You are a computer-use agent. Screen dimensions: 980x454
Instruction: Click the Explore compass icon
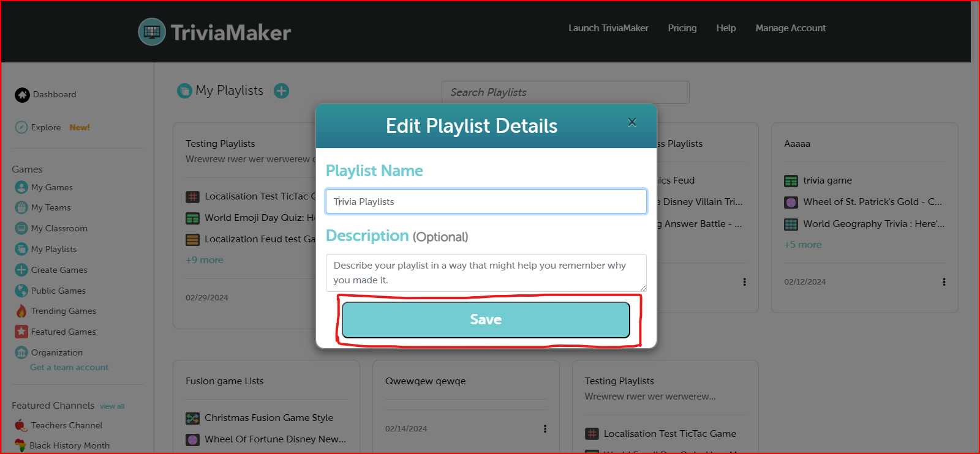pos(21,127)
